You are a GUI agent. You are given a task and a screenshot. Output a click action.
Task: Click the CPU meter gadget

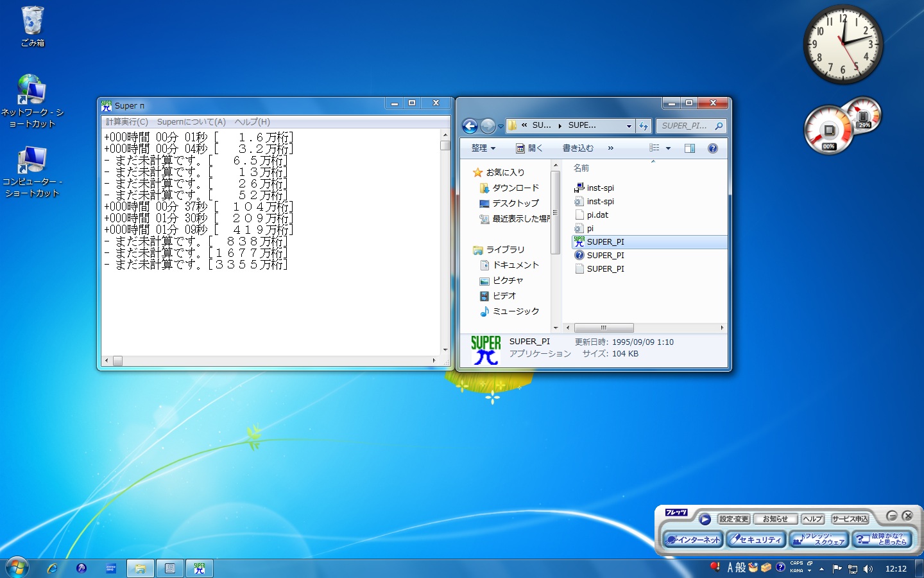coord(829,130)
